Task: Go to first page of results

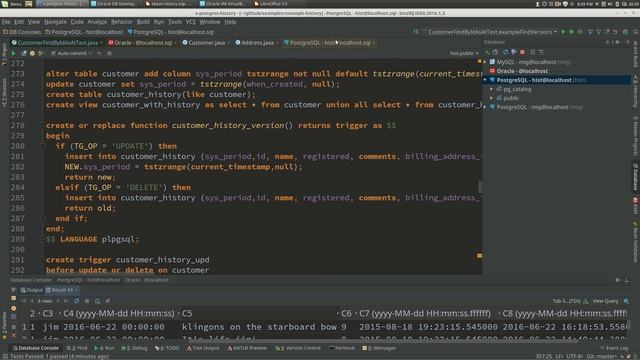Action: pos(24,301)
